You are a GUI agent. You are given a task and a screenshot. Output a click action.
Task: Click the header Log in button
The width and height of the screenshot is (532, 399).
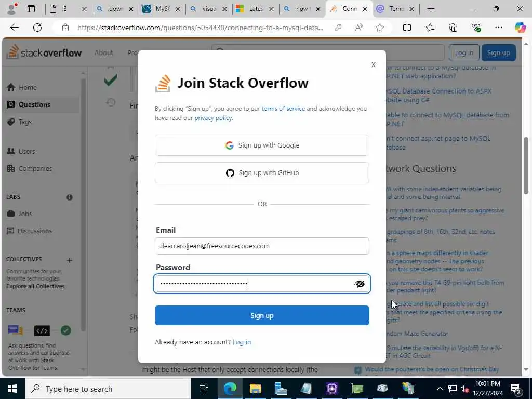[464, 52]
